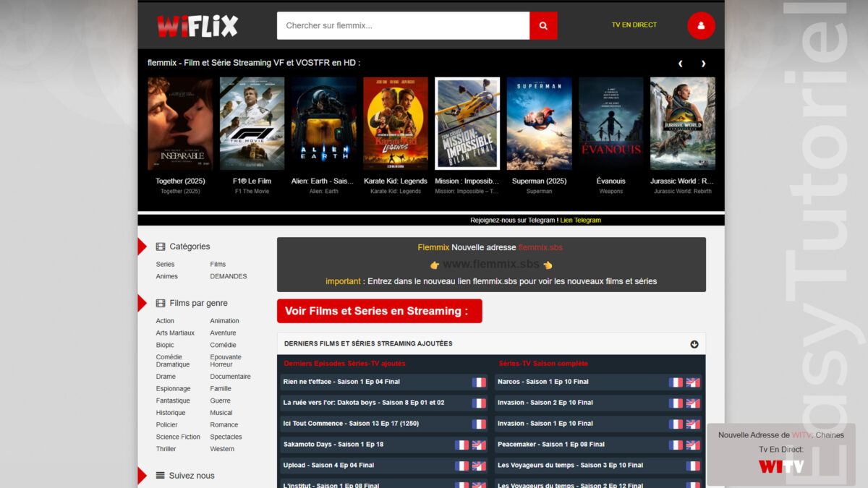Click film icon beside Films par genre
This screenshot has height=488, width=868.
[x=161, y=303]
